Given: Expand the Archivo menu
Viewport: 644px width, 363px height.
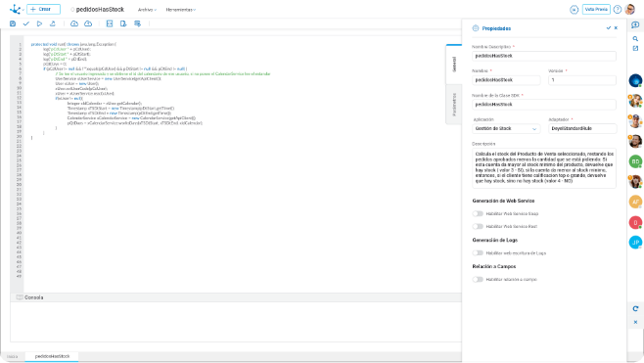Looking at the screenshot, I should tap(147, 10).
